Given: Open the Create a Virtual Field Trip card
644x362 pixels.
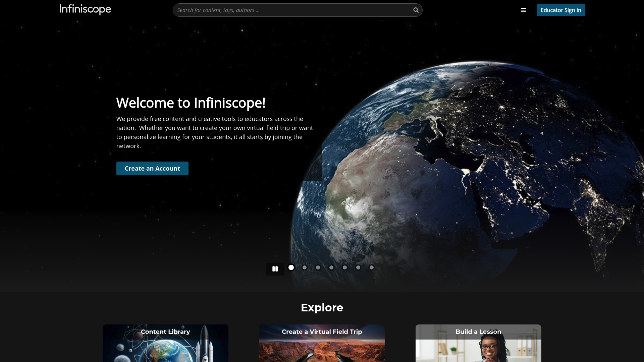Looking at the screenshot, I should (x=322, y=343).
